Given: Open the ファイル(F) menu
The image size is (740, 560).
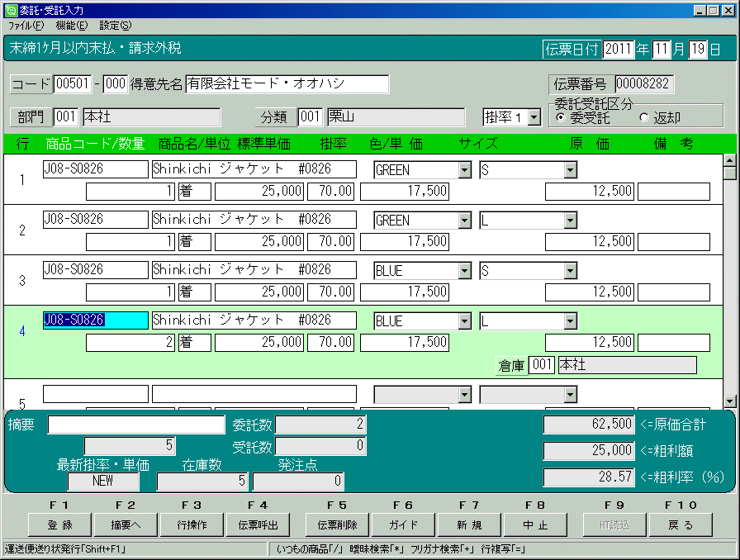Looking at the screenshot, I should (x=26, y=26).
